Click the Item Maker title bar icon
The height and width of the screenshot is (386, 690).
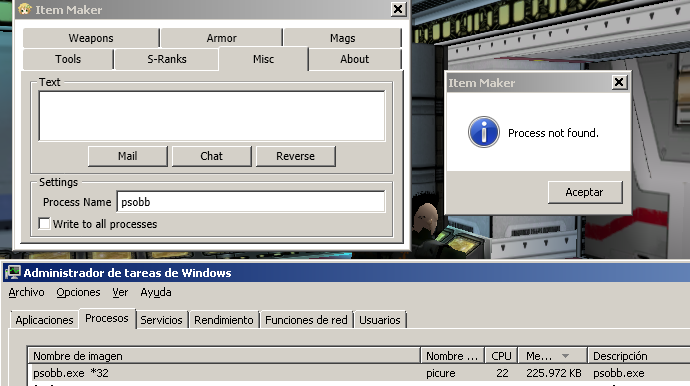click(x=25, y=9)
